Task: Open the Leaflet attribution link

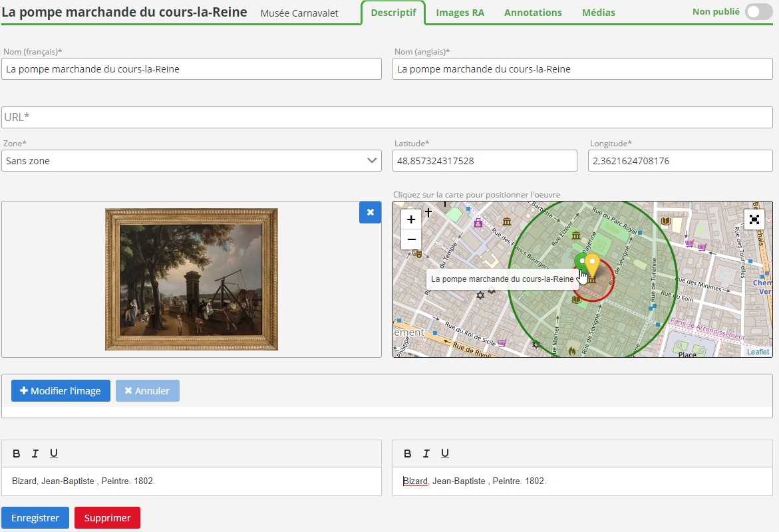Action: pos(758,352)
